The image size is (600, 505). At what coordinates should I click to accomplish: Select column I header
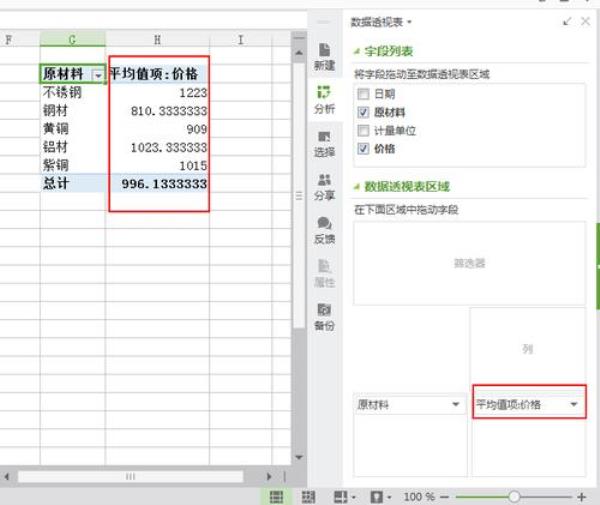point(240,39)
